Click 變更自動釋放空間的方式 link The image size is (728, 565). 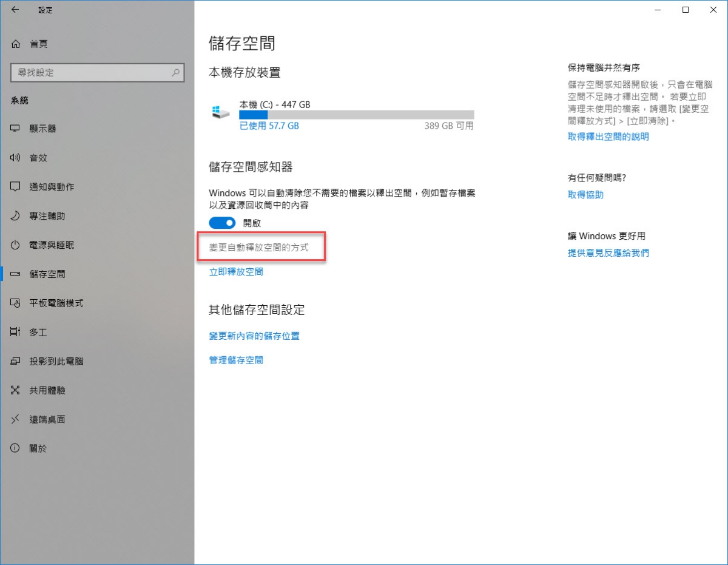(259, 248)
